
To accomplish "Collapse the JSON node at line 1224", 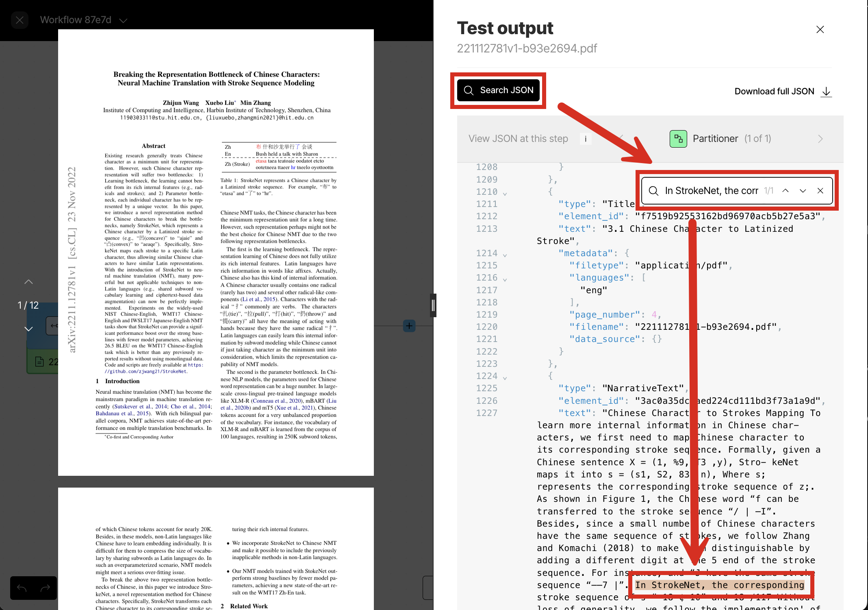I will tap(505, 377).
